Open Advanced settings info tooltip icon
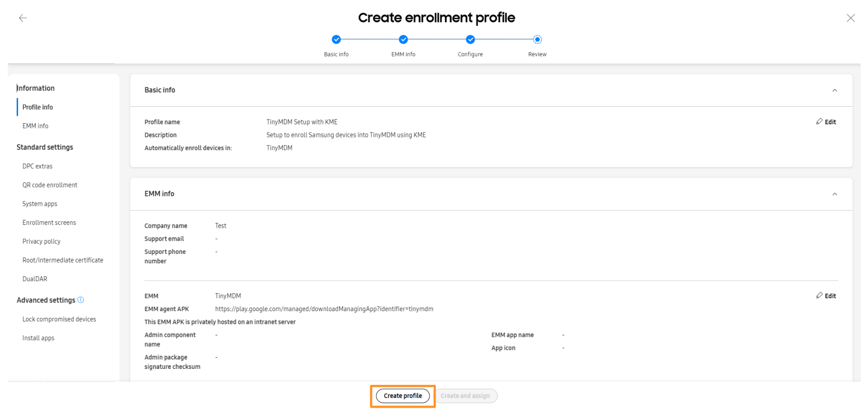 [x=81, y=300]
